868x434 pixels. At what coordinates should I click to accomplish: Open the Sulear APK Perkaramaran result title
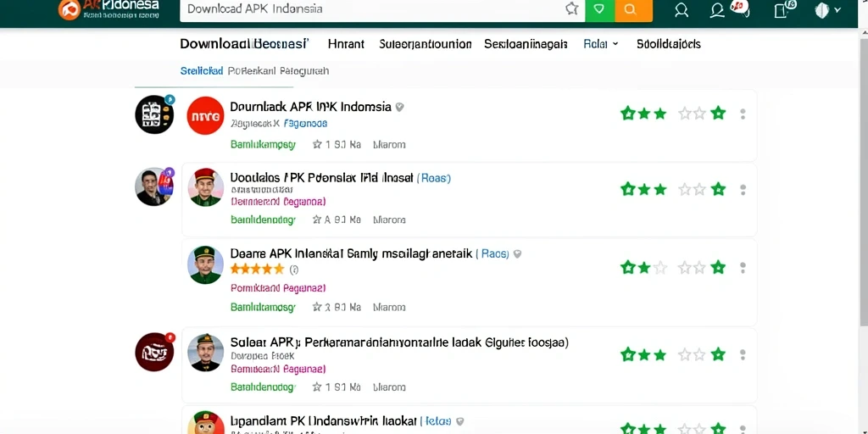pyautogui.click(x=399, y=342)
